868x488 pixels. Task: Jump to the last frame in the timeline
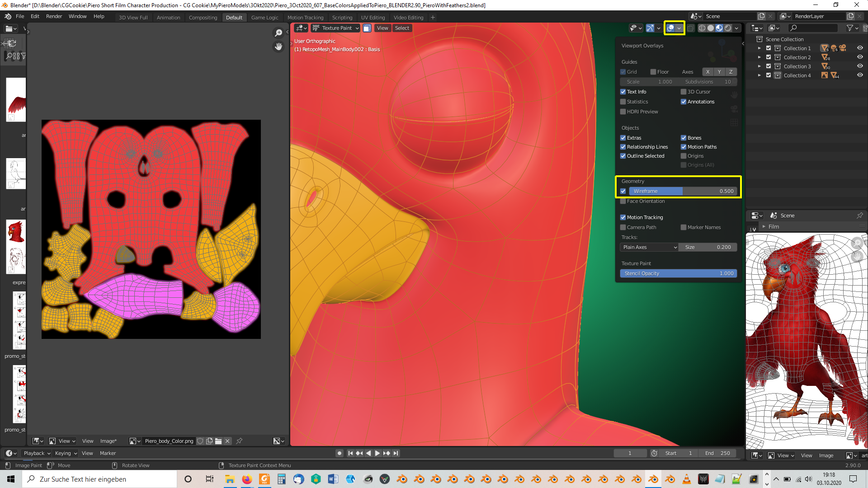point(396,453)
